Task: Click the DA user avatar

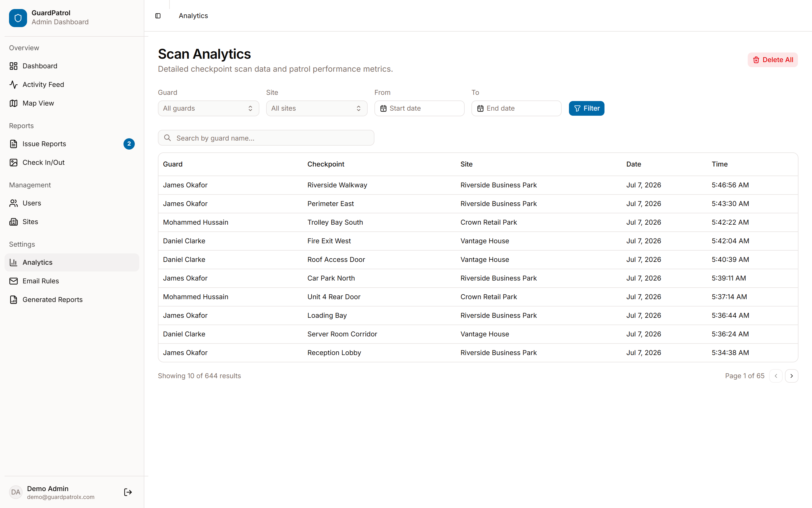Action: 16,492
